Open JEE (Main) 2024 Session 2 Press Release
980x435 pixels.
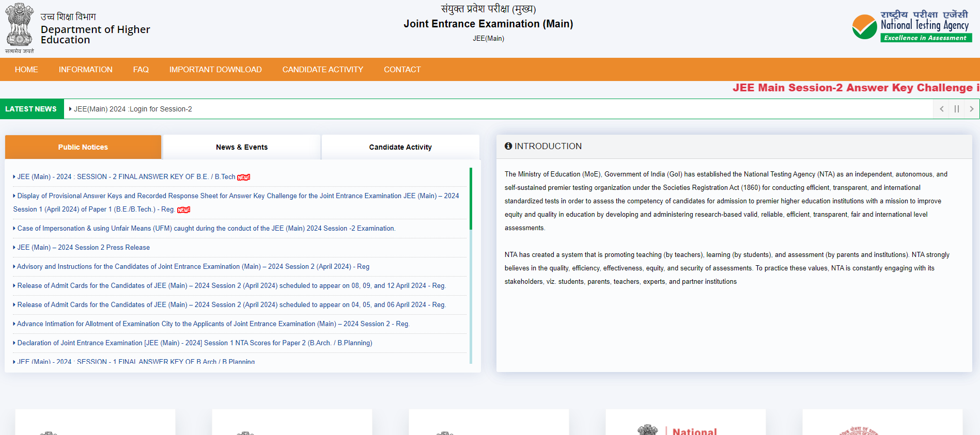point(83,247)
